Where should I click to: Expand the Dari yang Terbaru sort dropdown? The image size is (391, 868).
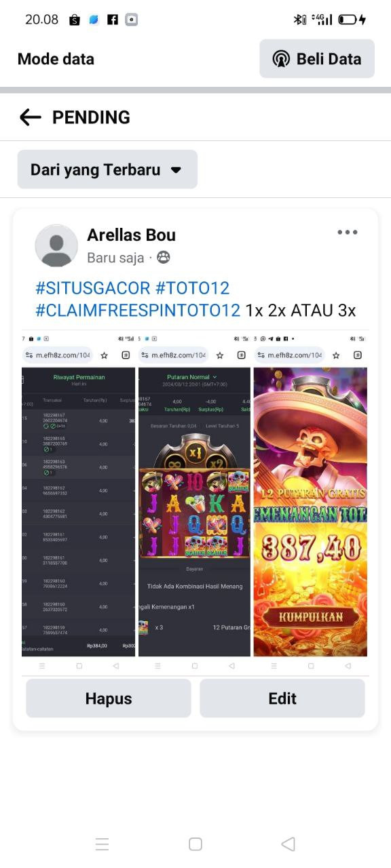point(107,170)
